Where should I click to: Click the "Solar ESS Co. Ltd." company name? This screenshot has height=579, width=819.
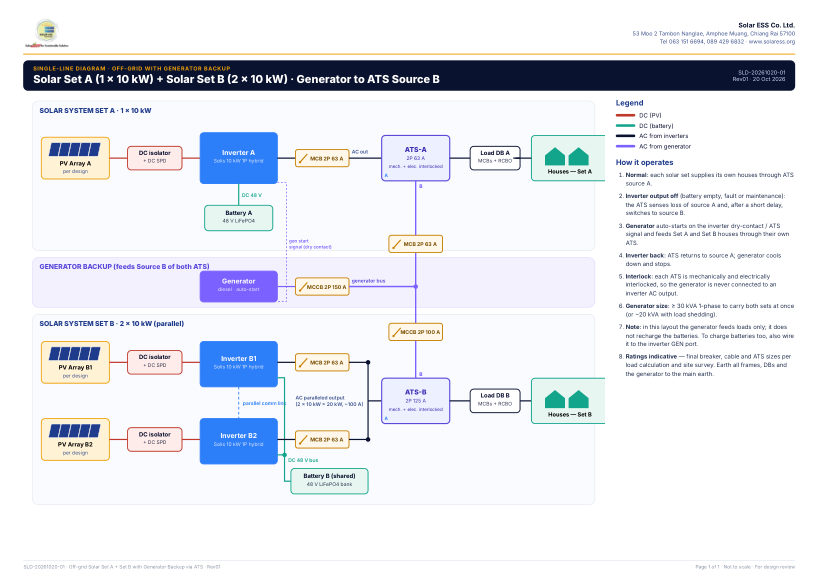click(x=766, y=25)
